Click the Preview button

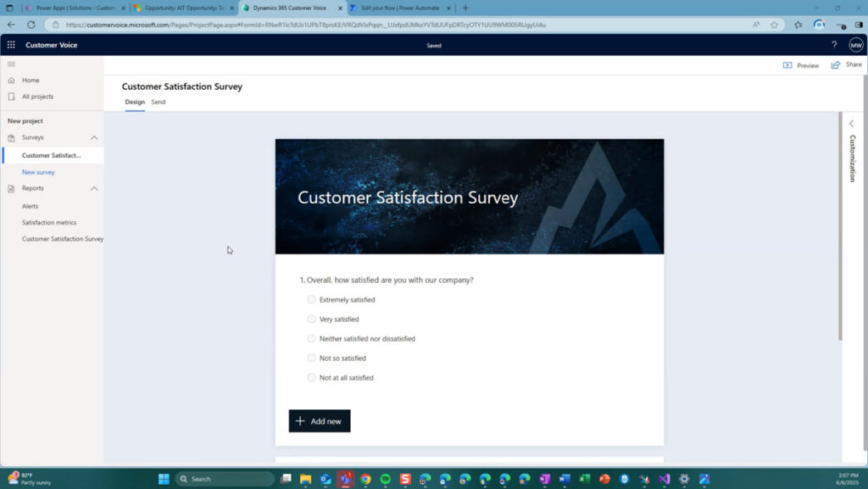(800, 65)
